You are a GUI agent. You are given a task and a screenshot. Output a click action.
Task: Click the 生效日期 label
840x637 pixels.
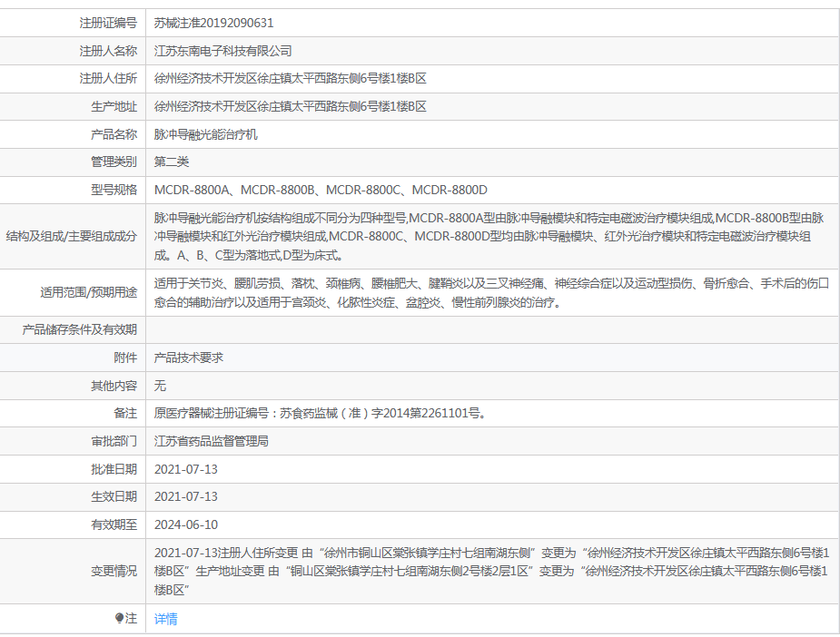click(114, 496)
